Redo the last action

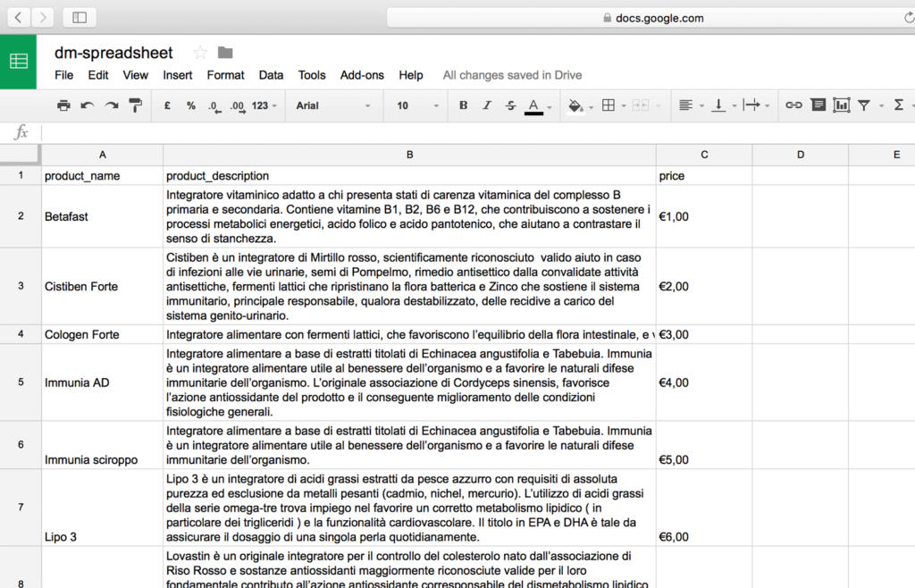click(112, 105)
